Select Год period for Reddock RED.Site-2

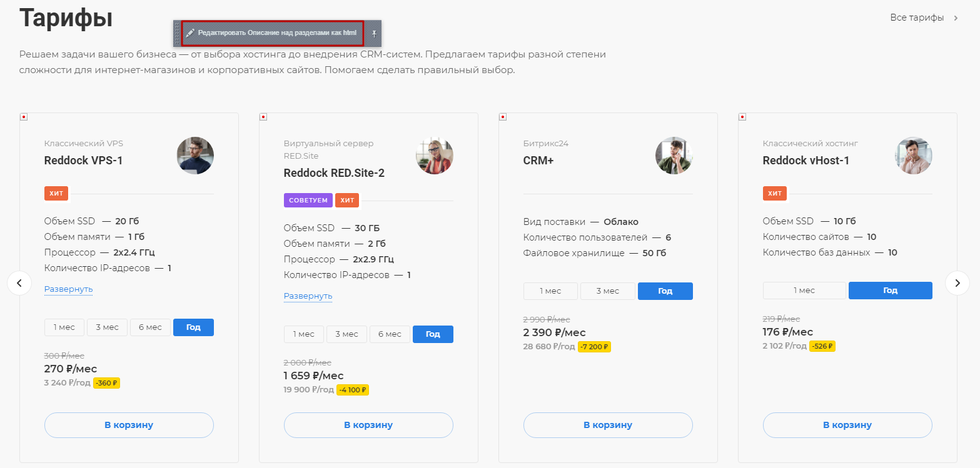tap(433, 334)
